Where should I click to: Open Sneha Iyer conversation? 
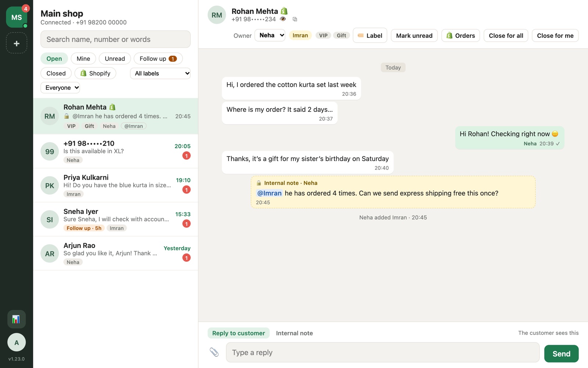point(115,219)
